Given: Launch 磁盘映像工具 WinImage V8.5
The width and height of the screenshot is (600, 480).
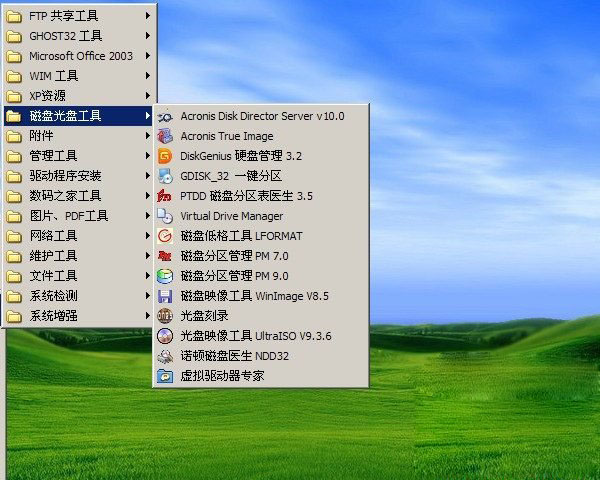Looking at the screenshot, I should (261, 296).
